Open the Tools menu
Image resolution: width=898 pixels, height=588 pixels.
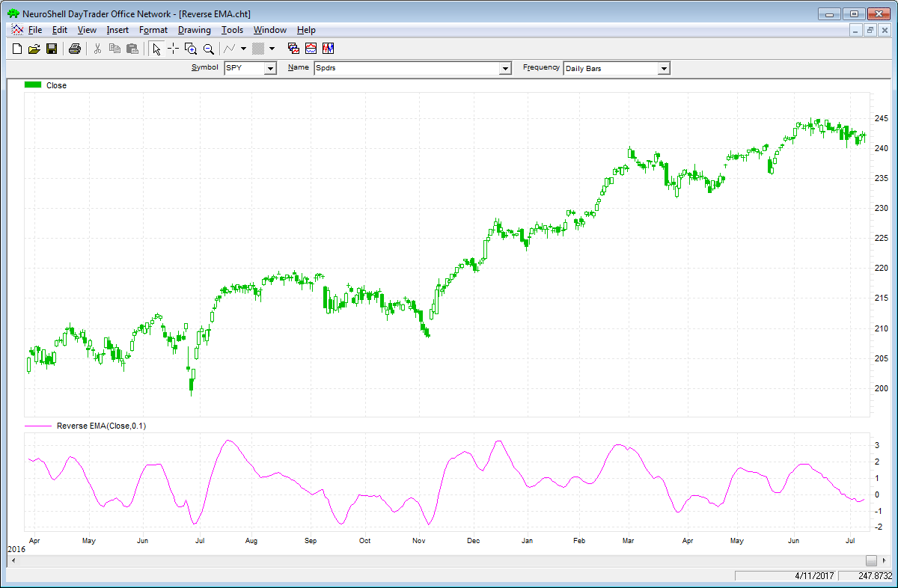[232, 30]
